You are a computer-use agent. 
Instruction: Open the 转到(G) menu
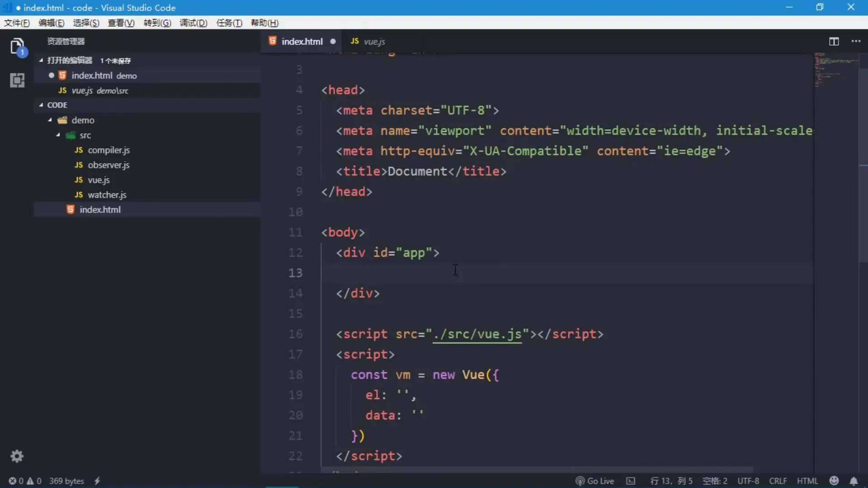(157, 23)
